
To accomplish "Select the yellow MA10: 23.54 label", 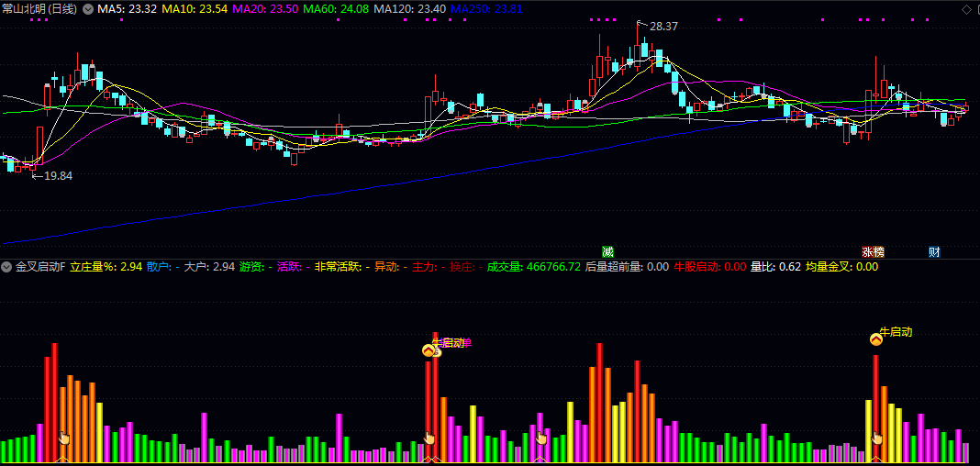I will (194, 9).
